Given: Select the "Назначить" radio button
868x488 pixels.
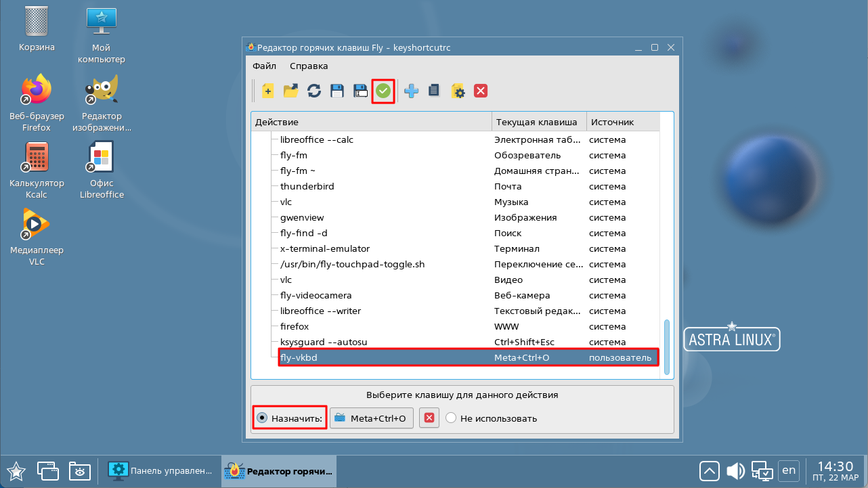Looking at the screenshot, I should (263, 418).
